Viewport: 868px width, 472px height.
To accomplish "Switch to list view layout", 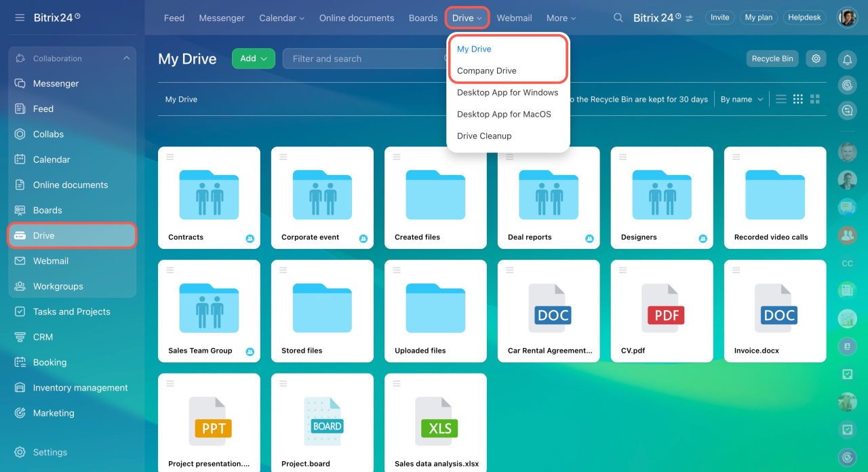I will [781, 99].
